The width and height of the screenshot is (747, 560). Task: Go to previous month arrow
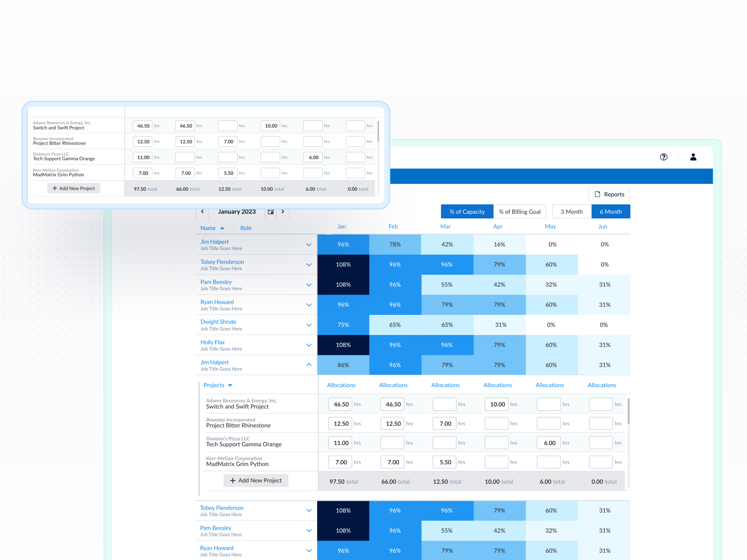pyautogui.click(x=202, y=212)
